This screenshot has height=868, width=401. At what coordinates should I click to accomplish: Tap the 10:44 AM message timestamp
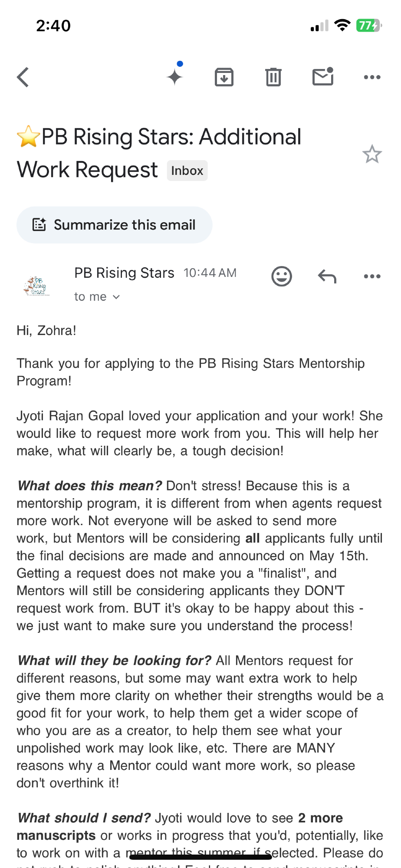210,273
